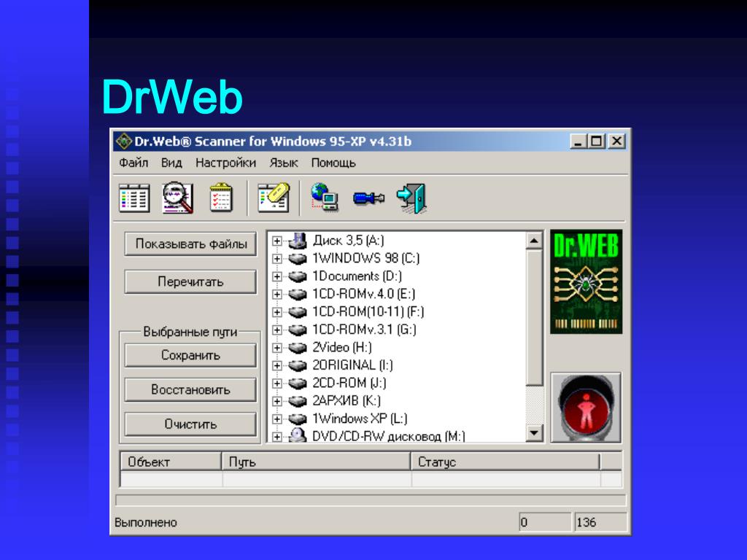Select the DVD/CD-RW disc icon (M:)
747x560 pixels.
[298, 435]
